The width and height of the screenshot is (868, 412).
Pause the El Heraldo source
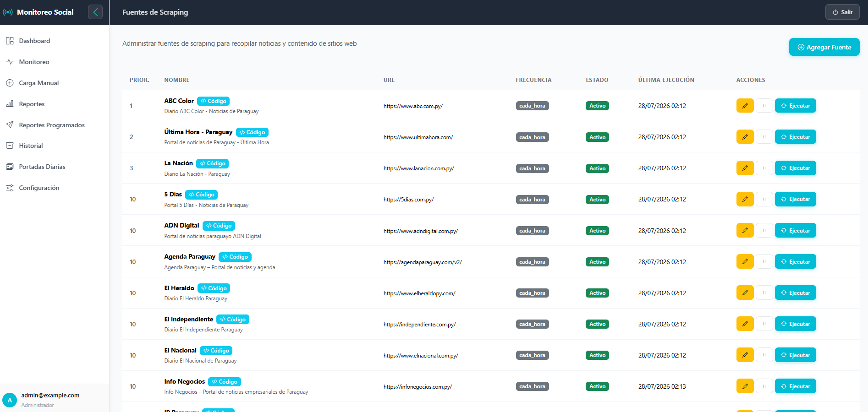click(764, 293)
